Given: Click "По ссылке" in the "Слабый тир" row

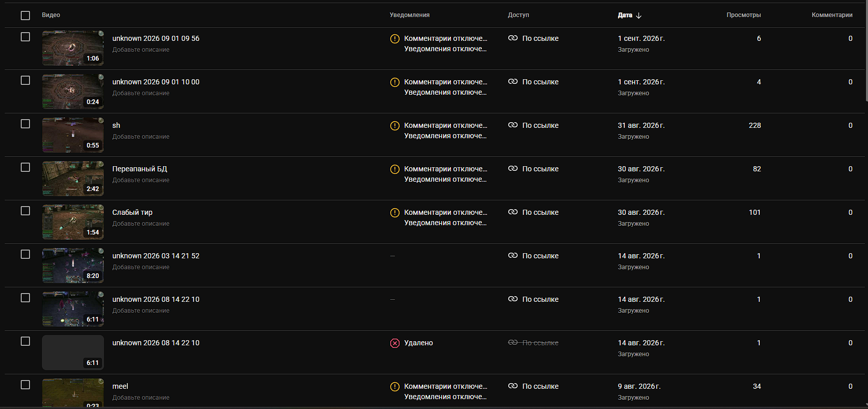Looking at the screenshot, I should tap(540, 212).
